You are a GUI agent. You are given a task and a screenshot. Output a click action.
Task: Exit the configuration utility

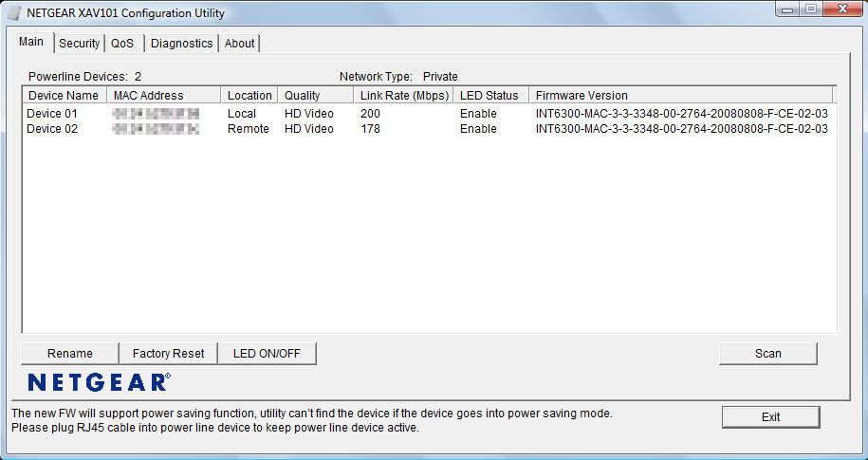(770, 417)
